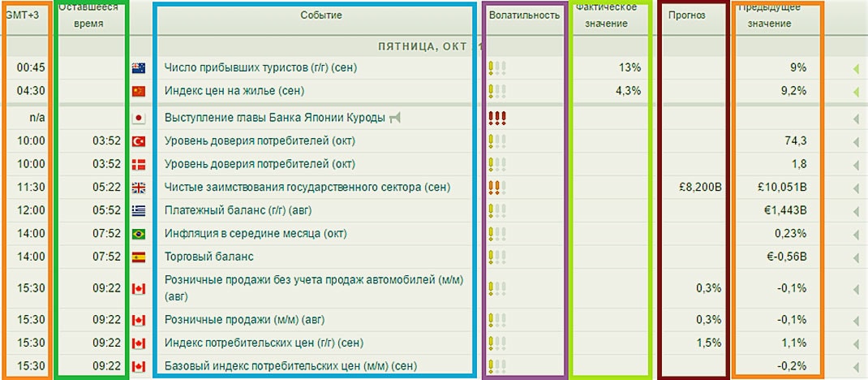Click the Волатильность column header
This screenshot has width=868, height=380.
pyautogui.click(x=524, y=15)
